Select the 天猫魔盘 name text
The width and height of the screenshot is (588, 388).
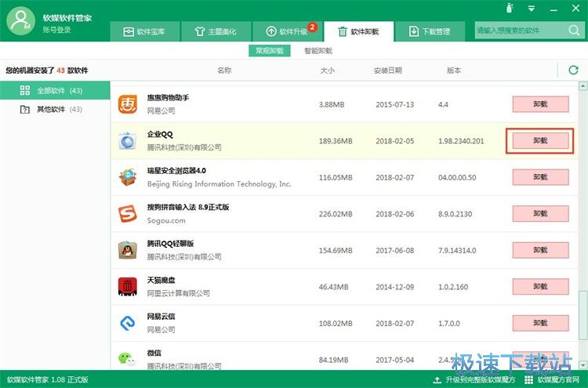(161, 280)
